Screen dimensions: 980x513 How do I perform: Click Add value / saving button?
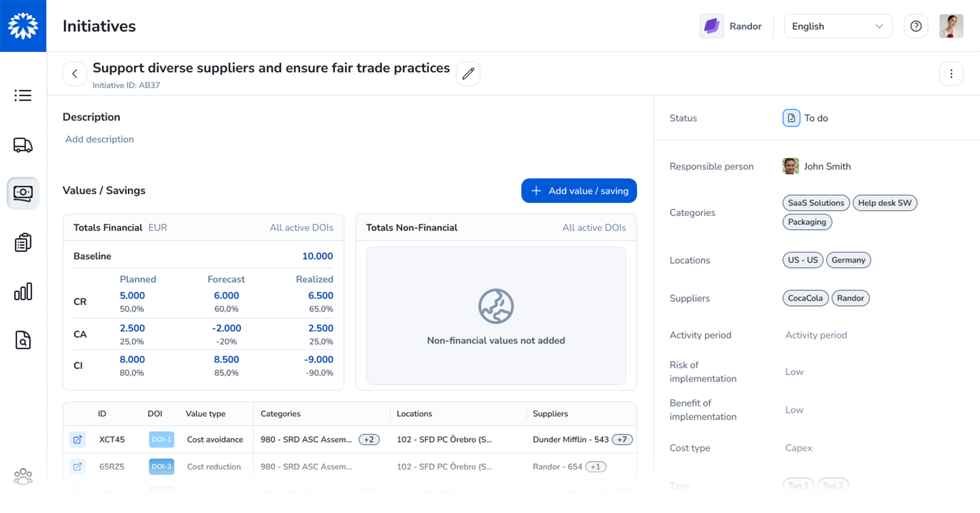(x=579, y=191)
